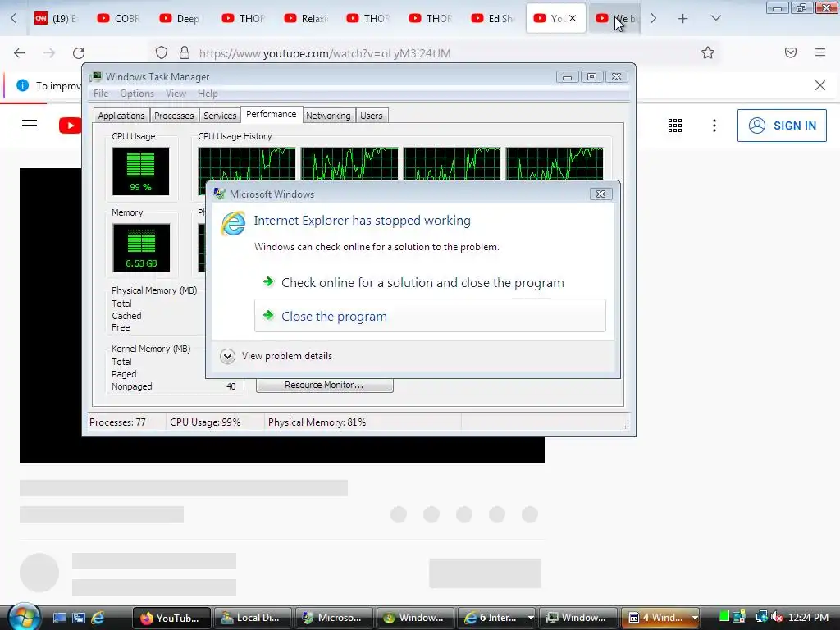Open YouTube settings three-dot menu
Image resolution: width=840 pixels, height=630 pixels.
tap(714, 126)
